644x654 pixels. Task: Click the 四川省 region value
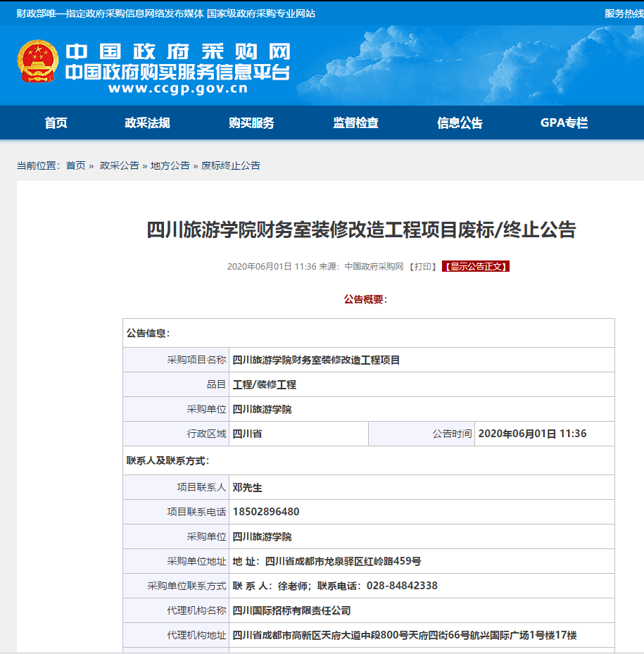247,434
